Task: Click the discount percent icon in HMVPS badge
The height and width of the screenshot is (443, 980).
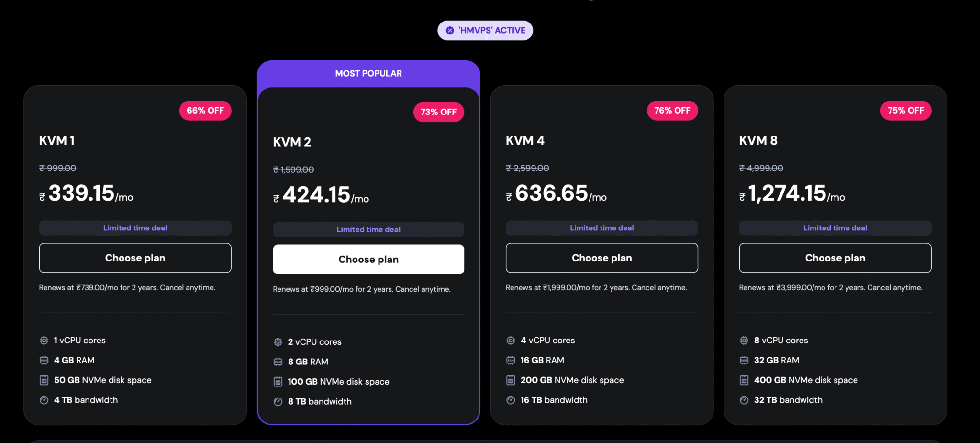Action: [449, 30]
